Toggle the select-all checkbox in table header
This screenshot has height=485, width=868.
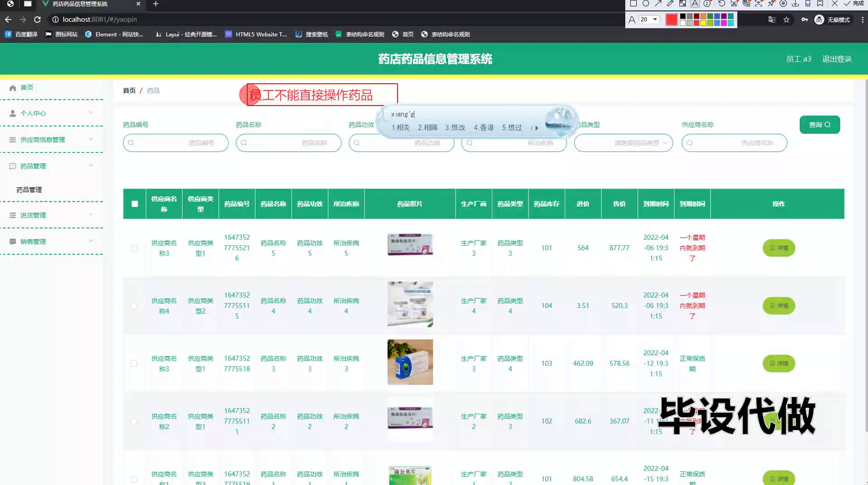[x=135, y=204]
